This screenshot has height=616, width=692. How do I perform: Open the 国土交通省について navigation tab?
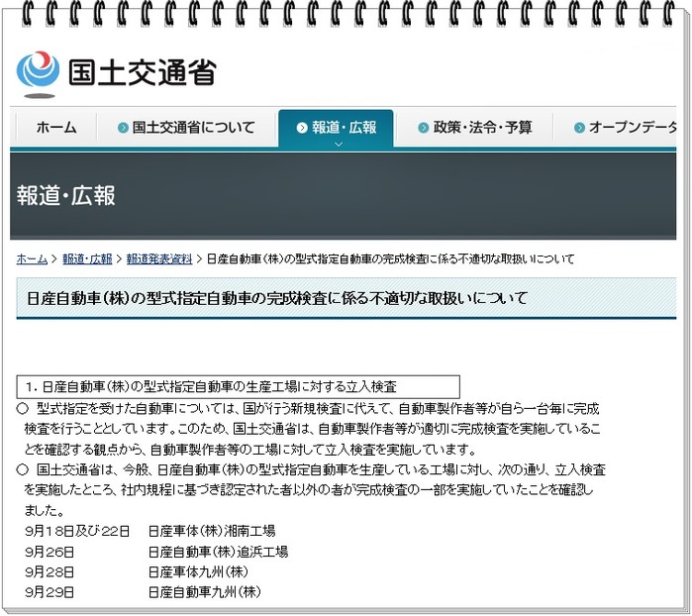coord(187,128)
